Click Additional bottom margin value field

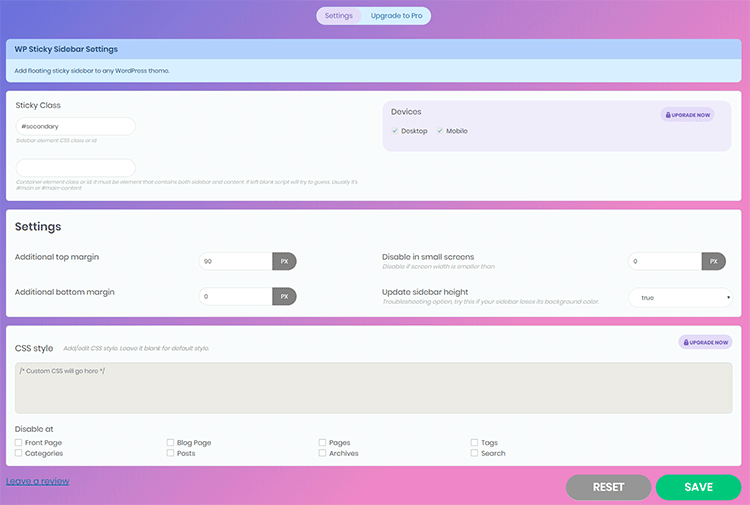235,296
